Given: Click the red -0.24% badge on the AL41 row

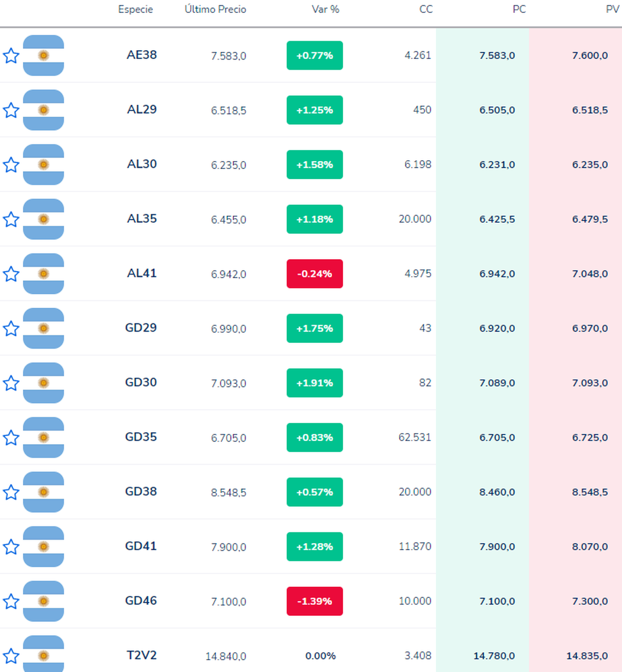Looking at the screenshot, I should click(x=314, y=274).
